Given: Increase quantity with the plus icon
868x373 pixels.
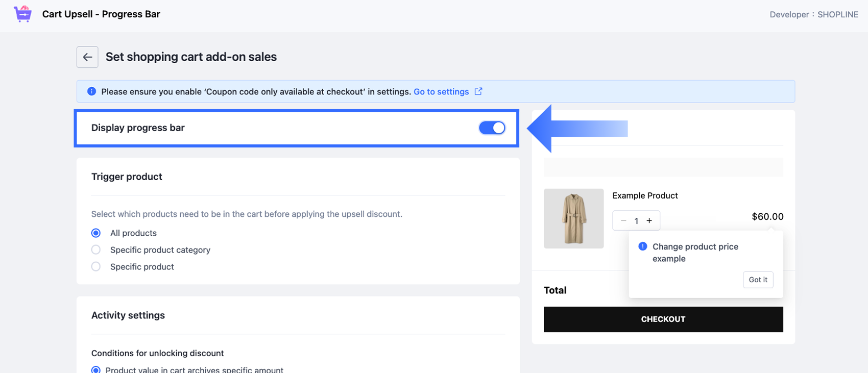Looking at the screenshot, I should (x=649, y=220).
